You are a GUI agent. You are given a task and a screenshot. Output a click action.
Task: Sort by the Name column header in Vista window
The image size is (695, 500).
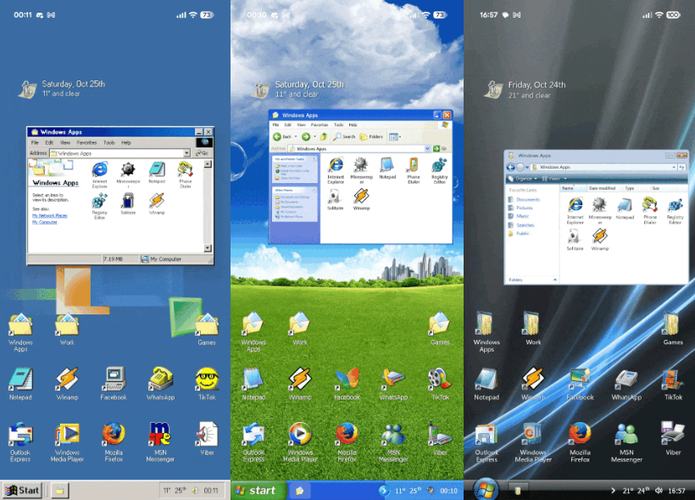567,188
